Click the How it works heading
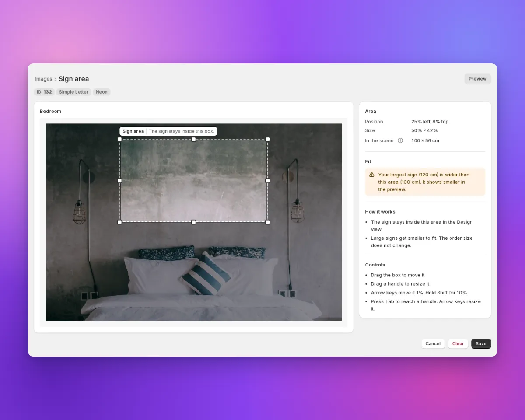The width and height of the screenshot is (525, 420). coord(380,212)
